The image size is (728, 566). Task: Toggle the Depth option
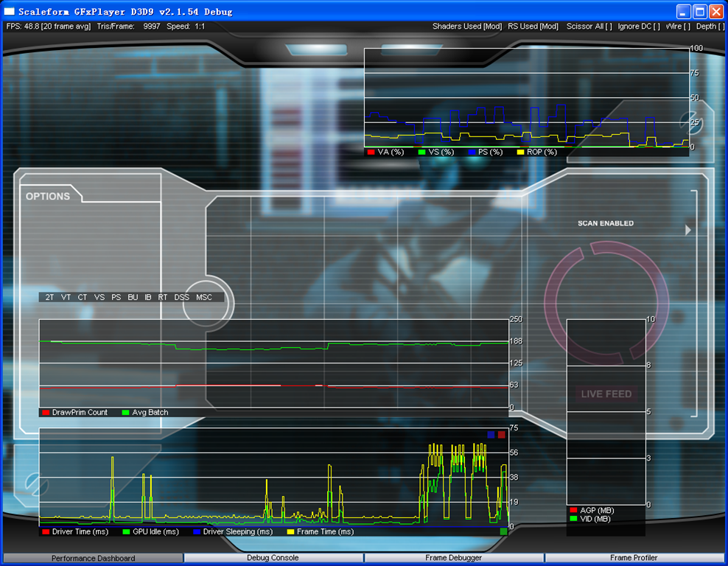pos(710,27)
